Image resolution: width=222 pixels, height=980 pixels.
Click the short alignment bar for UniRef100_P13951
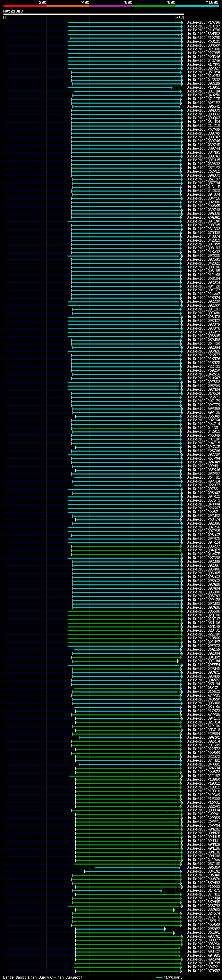[x=120, y=88]
